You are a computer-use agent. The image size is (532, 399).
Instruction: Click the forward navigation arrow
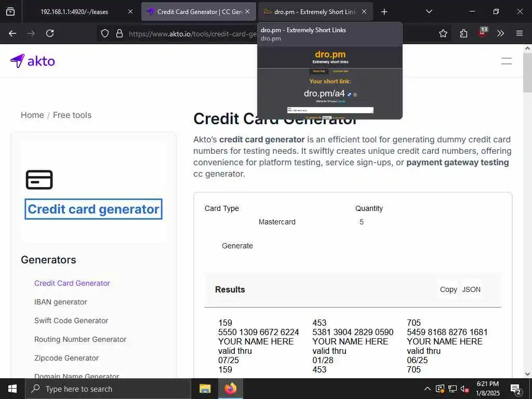coord(31,33)
